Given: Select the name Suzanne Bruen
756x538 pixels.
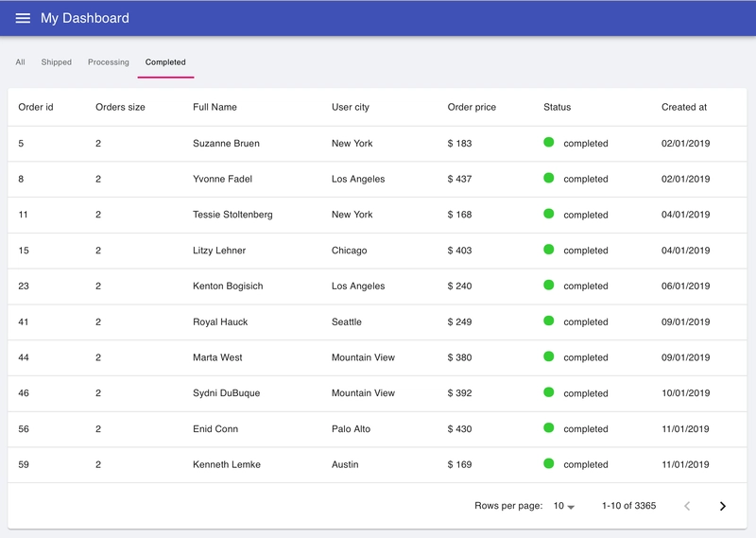Looking at the screenshot, I should coord(226,144).
